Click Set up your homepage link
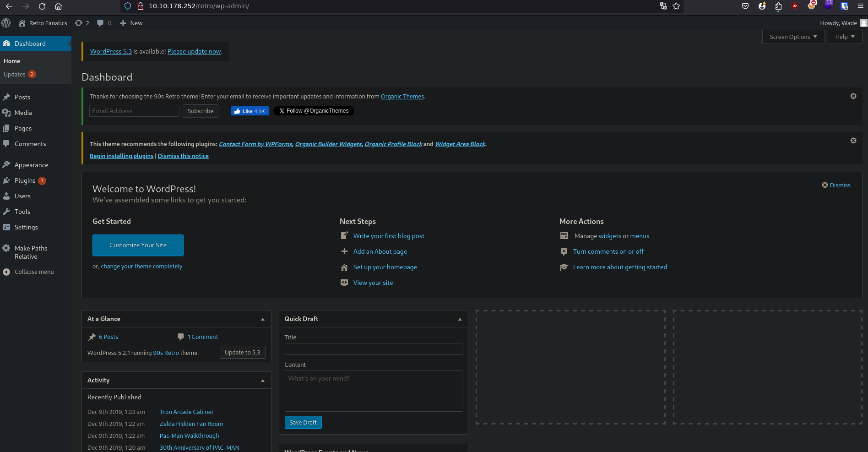The width and height of the screenshot is (868, 452). (x=385, y=267)
